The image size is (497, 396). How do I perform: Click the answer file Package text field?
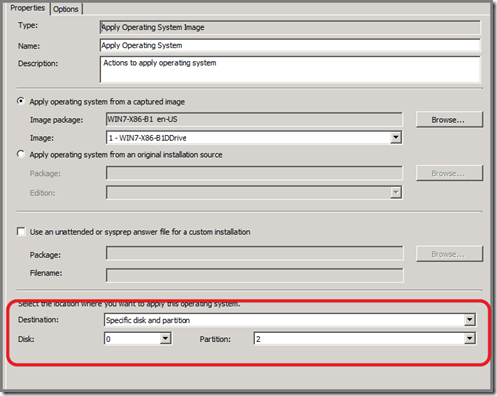(x=255, y=253)
